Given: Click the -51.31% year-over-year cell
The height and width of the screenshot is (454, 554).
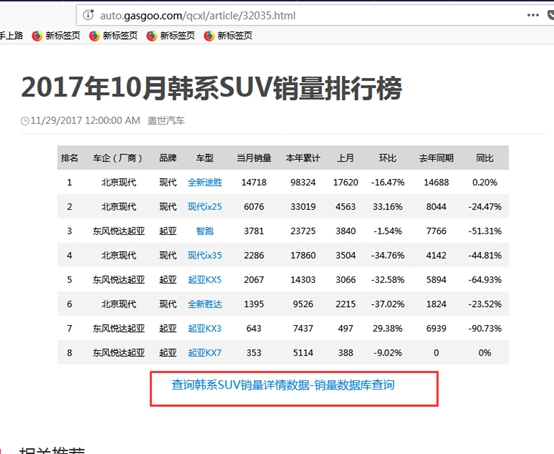Looking at the screenshot, I should click(485, 231).
